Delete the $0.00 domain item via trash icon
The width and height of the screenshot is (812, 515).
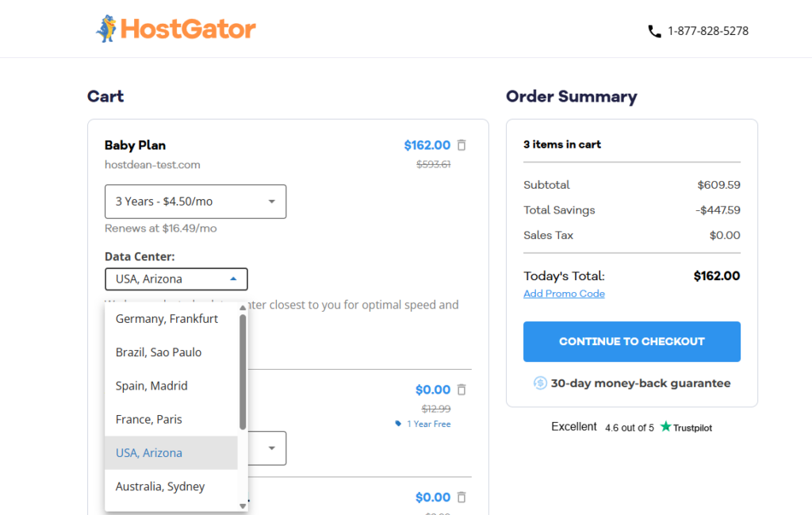[461, 390]
